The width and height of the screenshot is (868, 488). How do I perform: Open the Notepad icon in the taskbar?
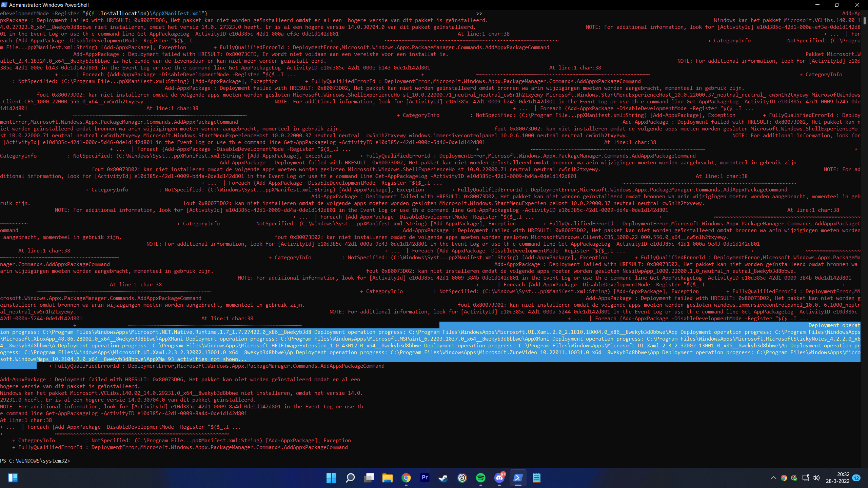(x=536, y=478)
